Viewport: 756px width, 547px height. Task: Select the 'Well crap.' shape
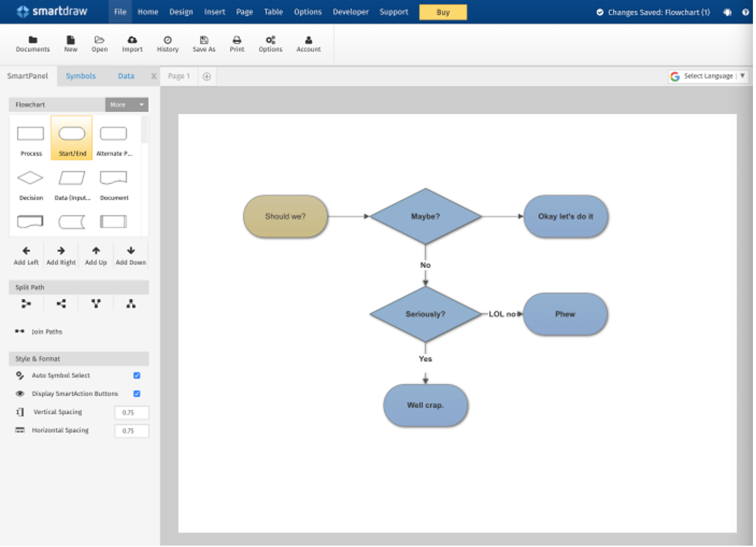tap(425, 406)
